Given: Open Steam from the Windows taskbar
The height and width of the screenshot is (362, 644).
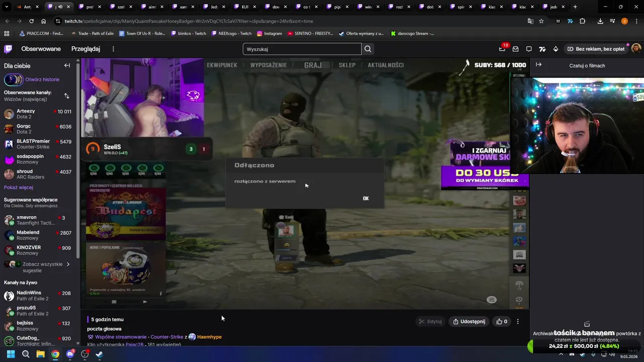Looking at the screenshot, I should click(99, 354).
